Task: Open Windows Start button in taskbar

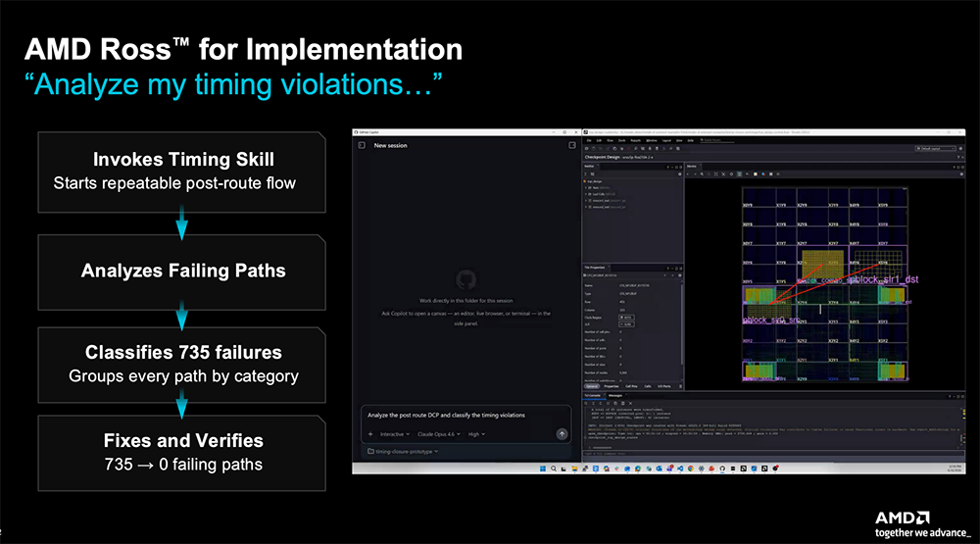Action: click(543, 469)
